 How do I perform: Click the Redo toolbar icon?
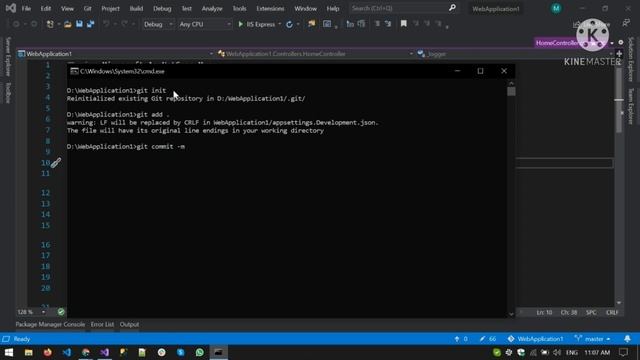pyautogui.click(x=124, y=24)
